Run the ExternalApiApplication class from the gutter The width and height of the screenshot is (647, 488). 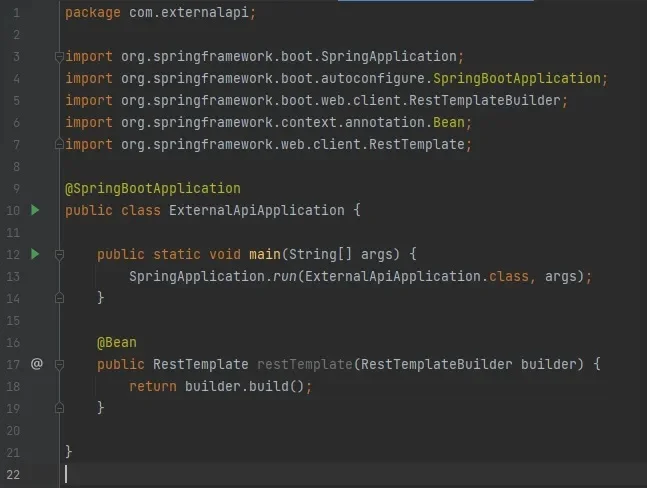point(35,210)
